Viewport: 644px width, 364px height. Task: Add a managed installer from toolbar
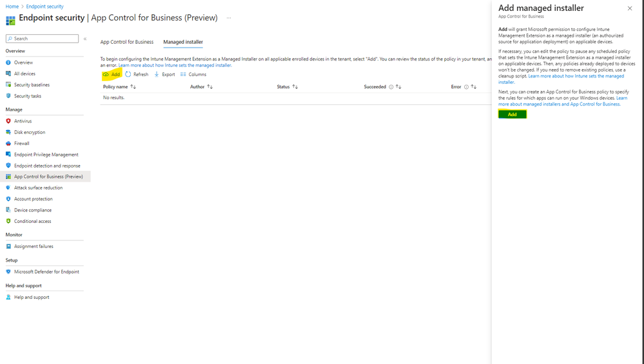coord(112,74)
